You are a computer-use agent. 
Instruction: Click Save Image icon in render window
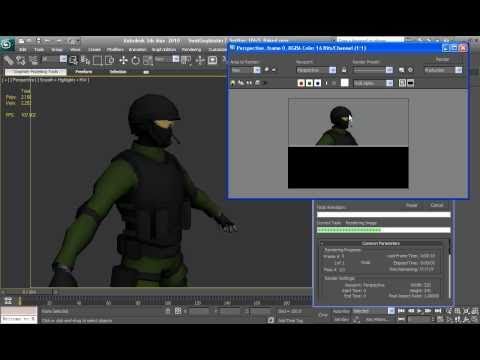pyautogui.click(x=233, y=83)
